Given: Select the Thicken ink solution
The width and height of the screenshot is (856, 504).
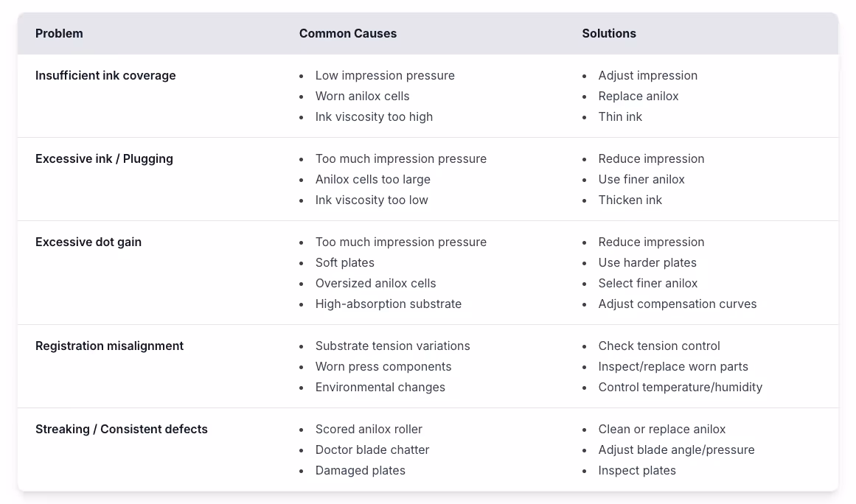Looking at the screenshot, I should click(x=630, y=200).
